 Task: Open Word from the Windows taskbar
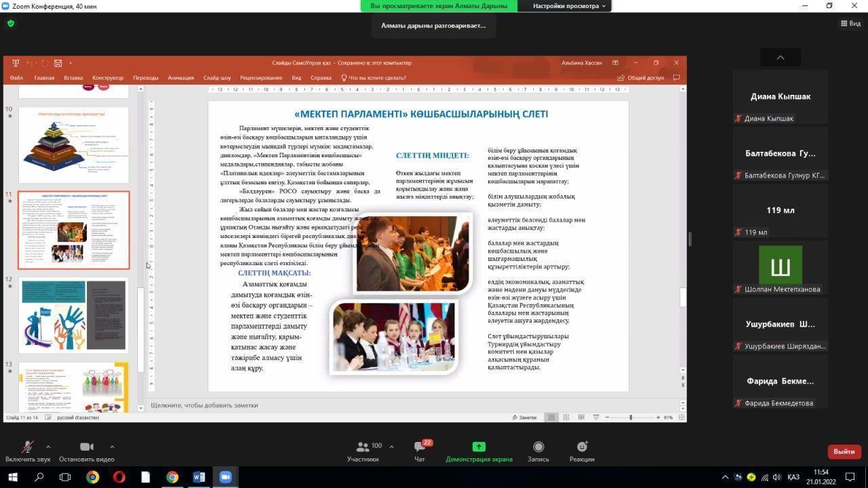[x=199, y=477]
